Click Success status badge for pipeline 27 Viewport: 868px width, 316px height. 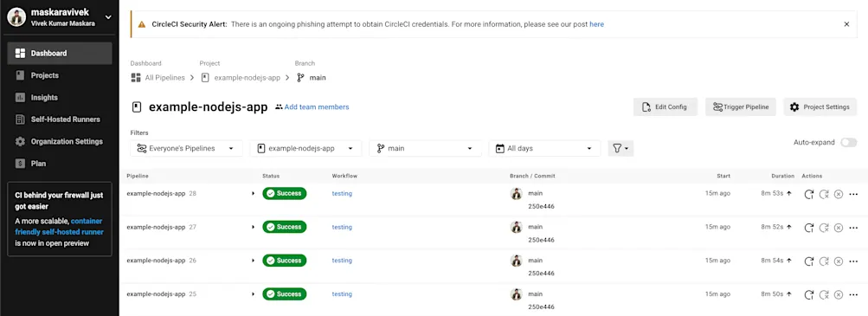[285, 227]
